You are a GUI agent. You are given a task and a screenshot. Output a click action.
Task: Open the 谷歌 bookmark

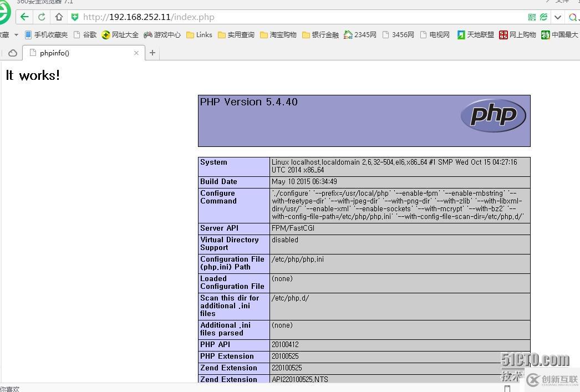85,35
